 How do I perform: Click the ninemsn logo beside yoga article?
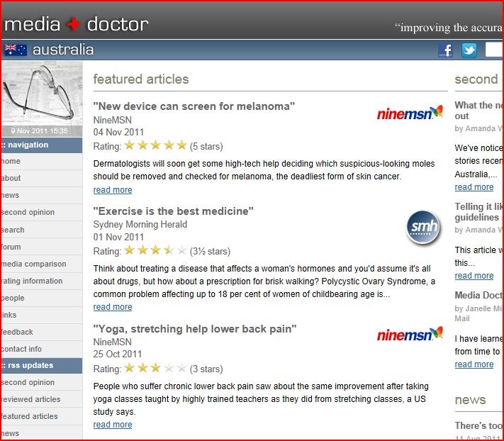click(410, 334)
